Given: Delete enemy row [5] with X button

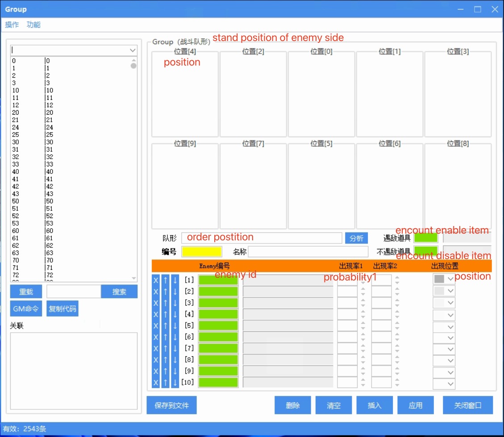Looking at the screenshot, I should point(155,326).
